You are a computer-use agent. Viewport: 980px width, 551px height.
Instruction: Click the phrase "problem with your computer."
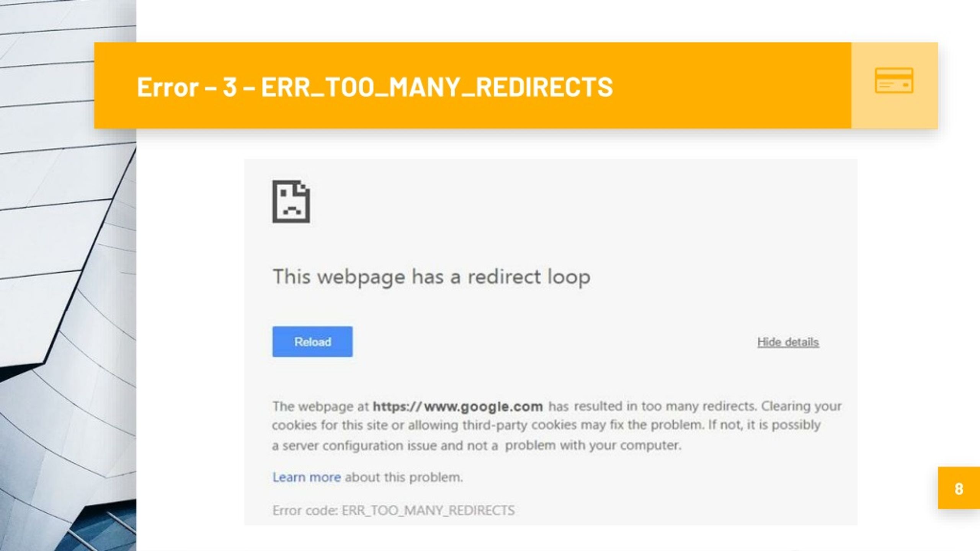pos(593,445)
